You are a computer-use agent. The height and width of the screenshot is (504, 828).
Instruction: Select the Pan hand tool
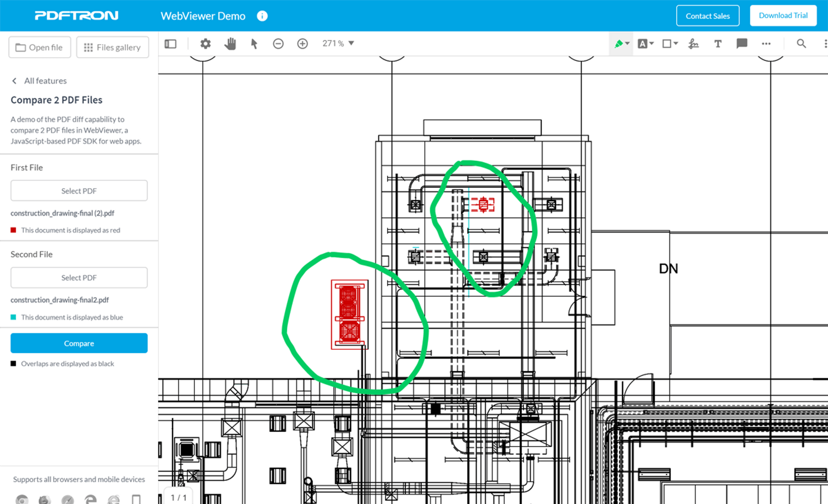click(230, 44)
